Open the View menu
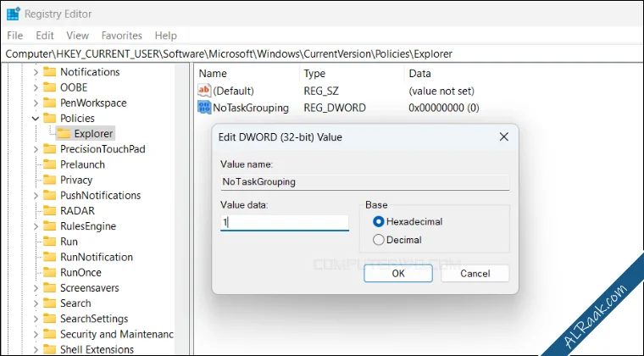Viewport: 644px width, 356px height. click(x=78, y=36)
